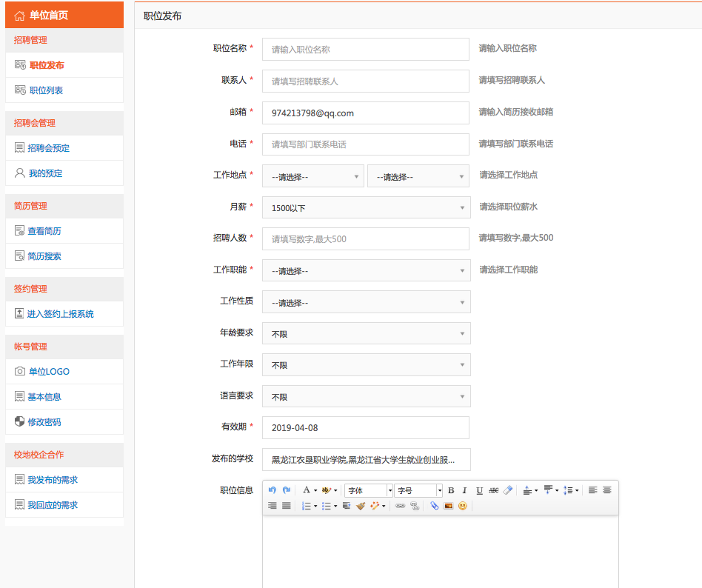The width and height of the screenshot is (702, 588).
Task: Open the 月薪 salary dropdown
Action: coord(366,207)
